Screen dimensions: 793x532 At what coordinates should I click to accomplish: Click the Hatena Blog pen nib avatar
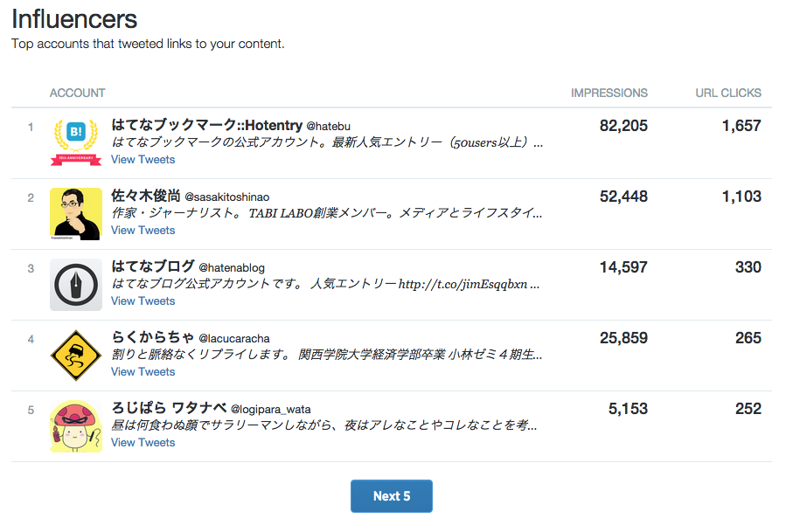tap(76, 284)
